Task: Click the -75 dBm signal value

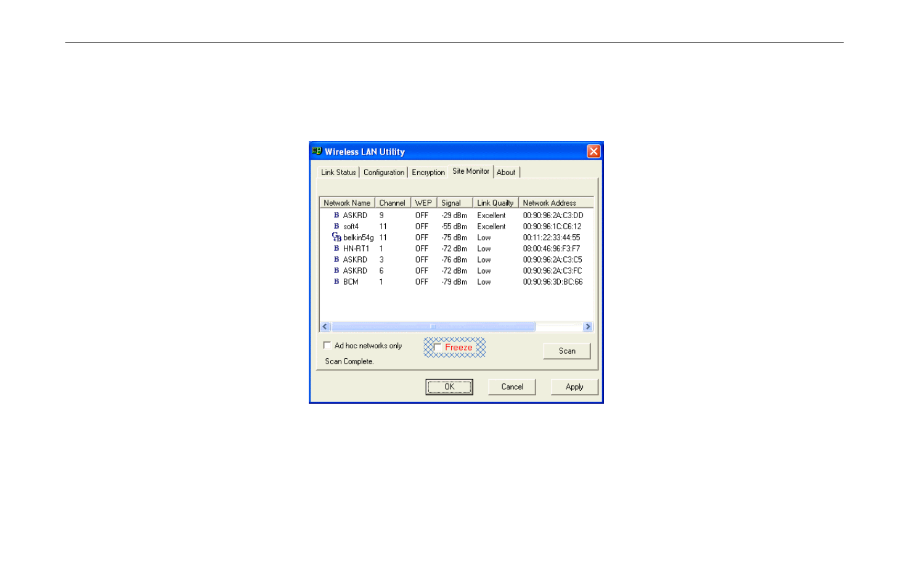Action: 454,238
